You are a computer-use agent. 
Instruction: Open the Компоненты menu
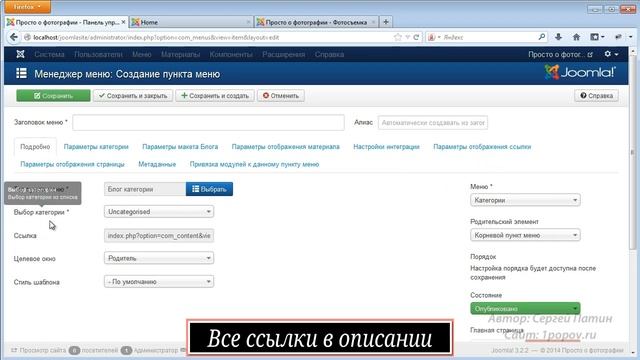(231, 54)
